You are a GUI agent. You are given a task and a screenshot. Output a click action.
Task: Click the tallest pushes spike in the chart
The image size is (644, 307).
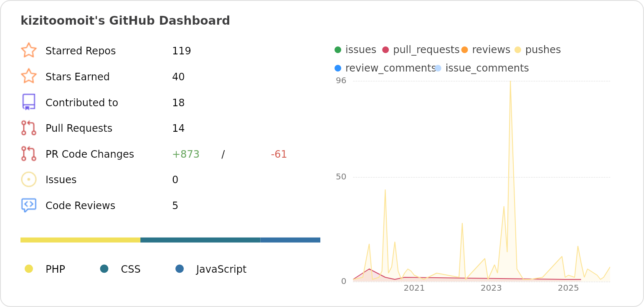click(x=510, y=84)
